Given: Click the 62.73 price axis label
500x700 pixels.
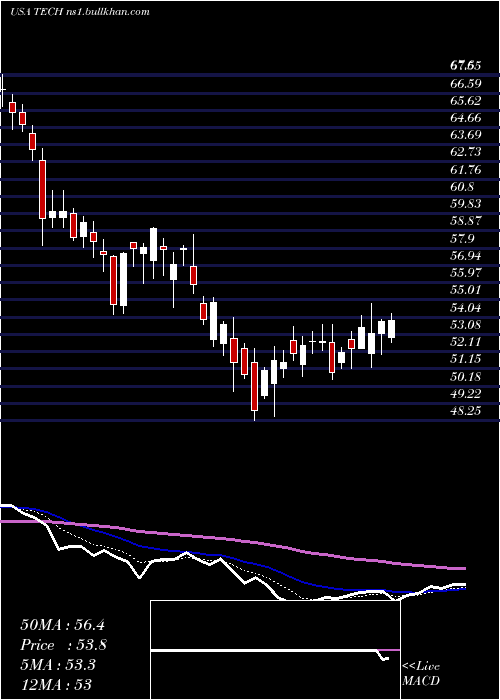Looking at the screenshot, I should click(x=466, y=152).
